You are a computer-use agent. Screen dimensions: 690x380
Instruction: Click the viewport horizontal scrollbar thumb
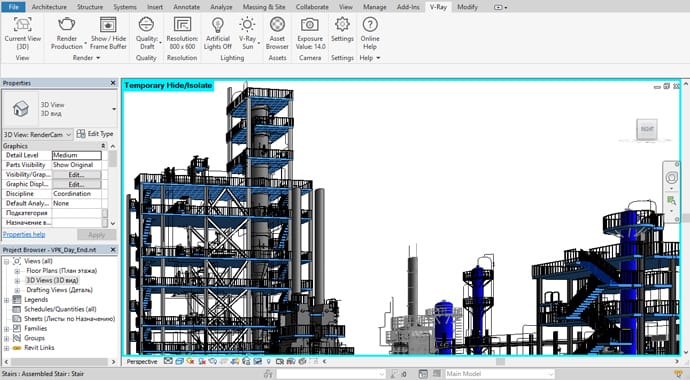pos(500,362)
